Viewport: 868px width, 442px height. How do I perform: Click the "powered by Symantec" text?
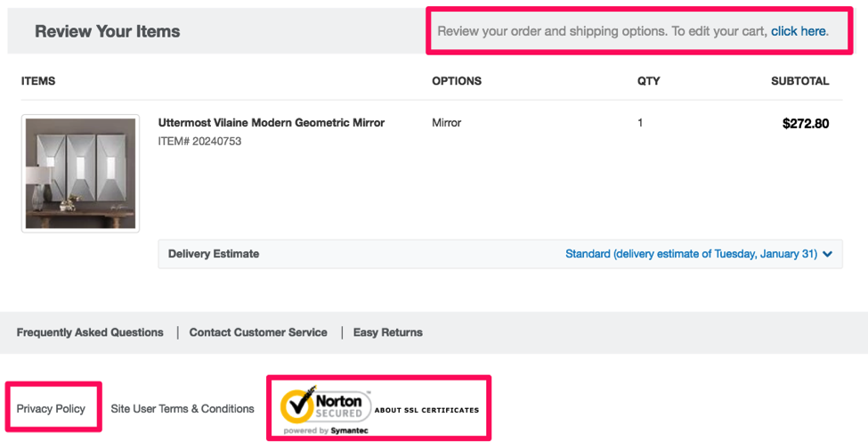(x=326, y=430)
